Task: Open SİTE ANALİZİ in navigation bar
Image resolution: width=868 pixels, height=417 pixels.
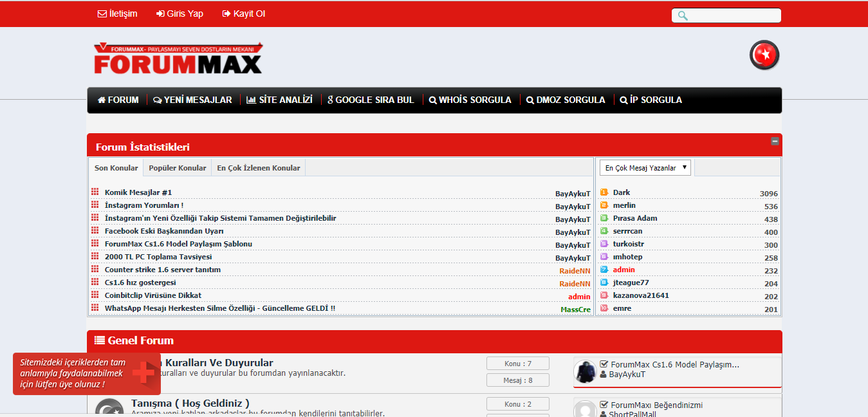Action: (279, 100)
